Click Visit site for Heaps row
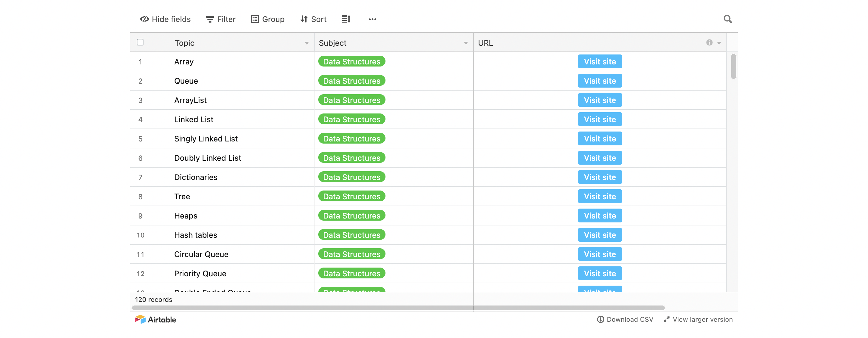This screenshot has height=338, width=868. click(x=600, y=216)
